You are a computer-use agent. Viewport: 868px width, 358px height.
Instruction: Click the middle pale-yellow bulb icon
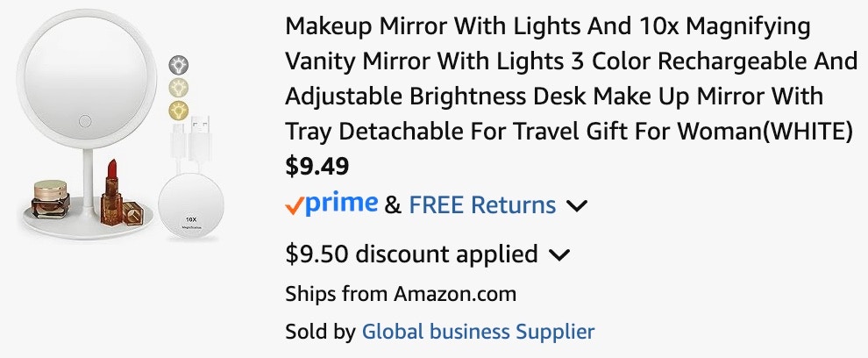click(180, 88)
